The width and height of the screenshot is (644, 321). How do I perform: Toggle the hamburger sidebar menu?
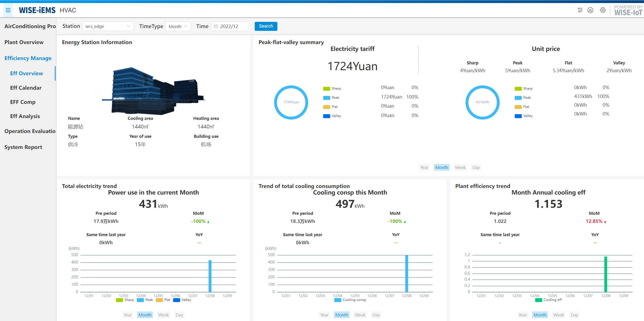(x=8, y=10)
